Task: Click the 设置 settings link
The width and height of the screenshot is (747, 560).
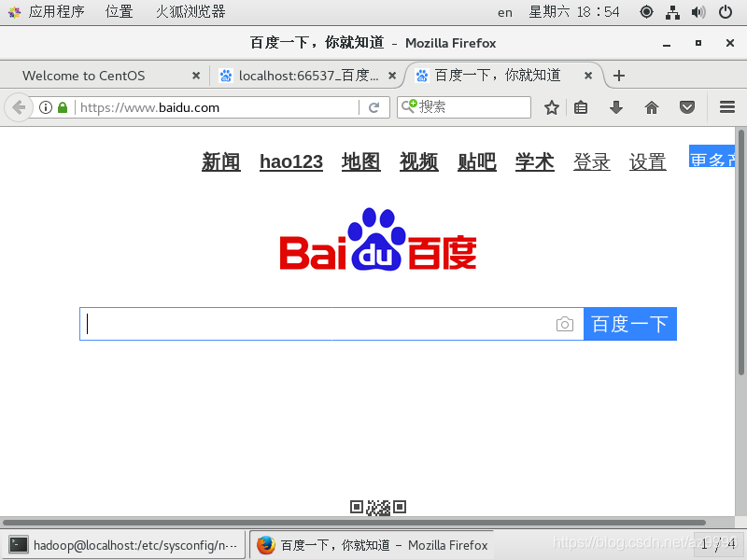Action: [647, 161]
